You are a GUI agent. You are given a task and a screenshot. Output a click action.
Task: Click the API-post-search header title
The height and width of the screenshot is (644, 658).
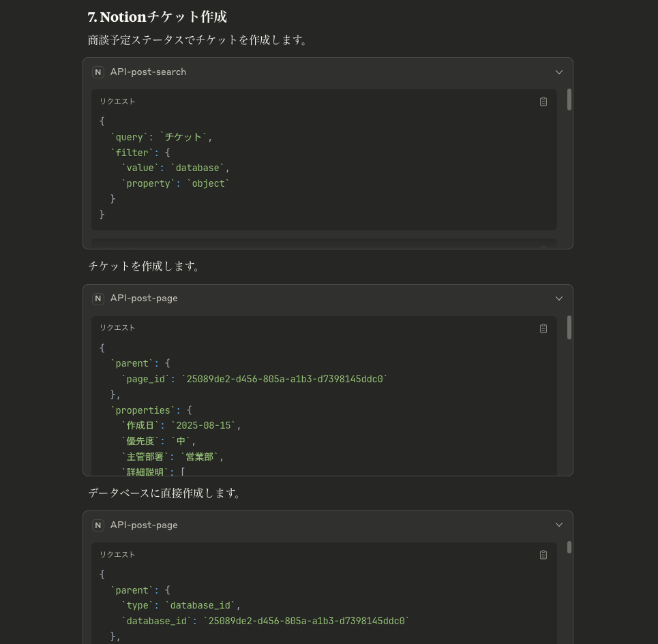pos(148,72)
